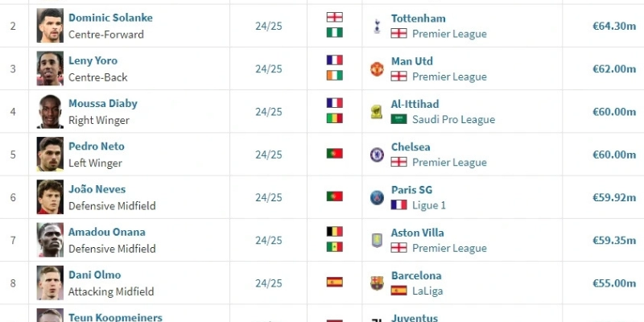Screen dimensions: 644x322
Task: Click the Man Utd club crest
Action: tap(377, 69)
